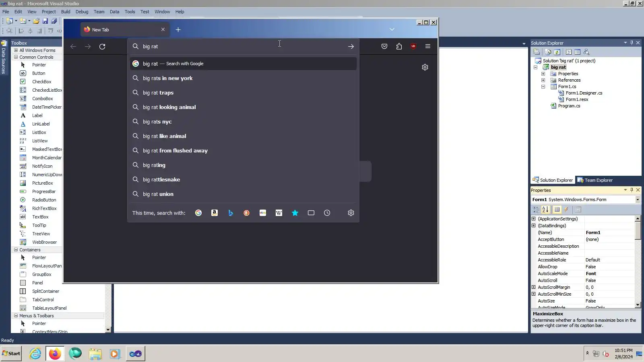Expand the References node in Solution Explorer

[543, 80]
